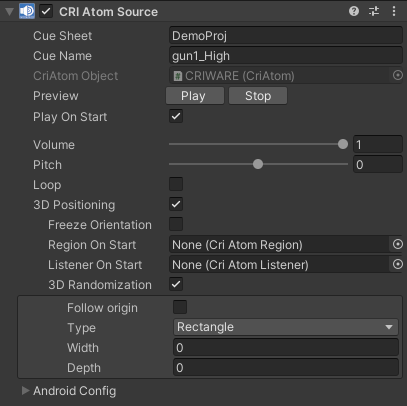This screenshot has width=407, height=406.
Task: Disable the CRI Atom Source component checkbox
Action: coord(46,11)
